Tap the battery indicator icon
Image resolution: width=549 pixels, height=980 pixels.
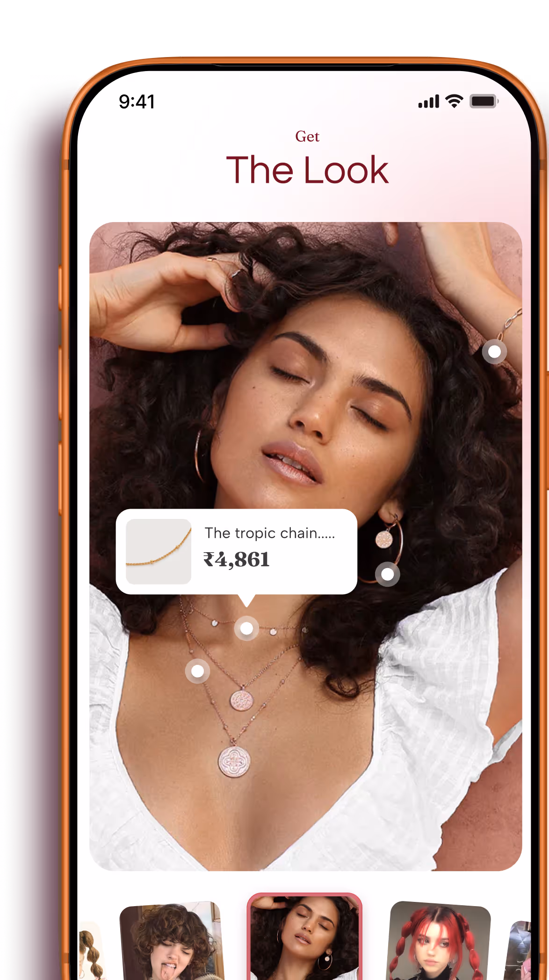484,101
